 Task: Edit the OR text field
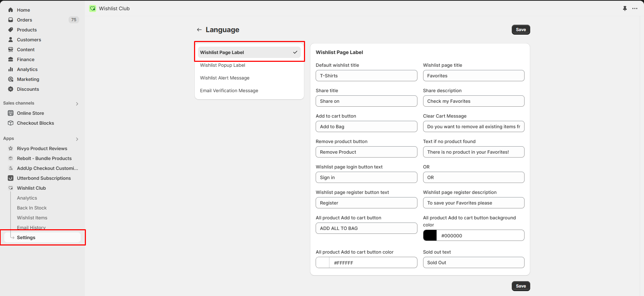point(474,177)
